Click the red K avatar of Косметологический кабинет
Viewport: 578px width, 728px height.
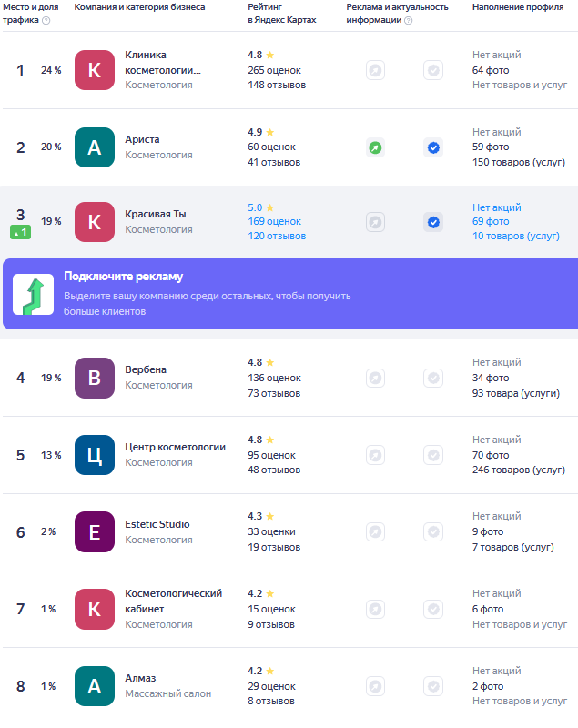(x=95, y=609)
